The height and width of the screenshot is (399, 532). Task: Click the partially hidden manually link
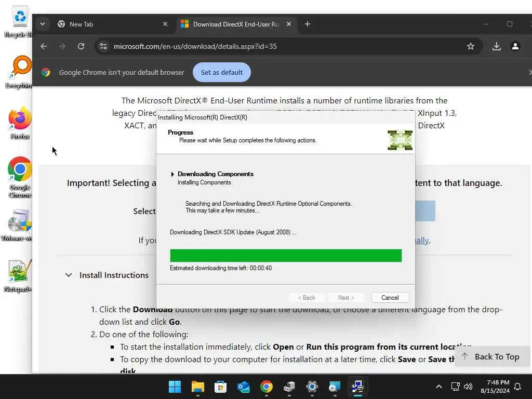click(x=422, y=241)
